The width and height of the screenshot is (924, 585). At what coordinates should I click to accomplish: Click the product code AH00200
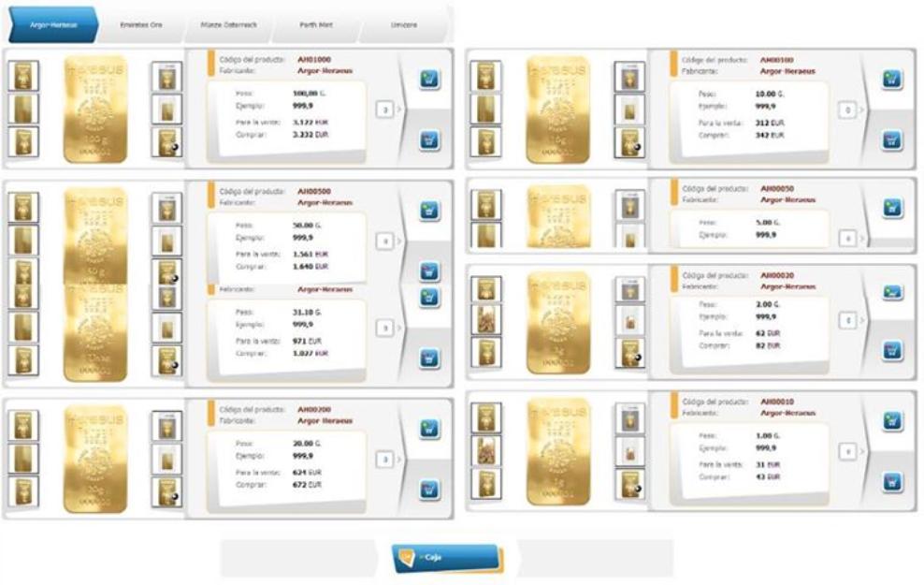(314, 409)
